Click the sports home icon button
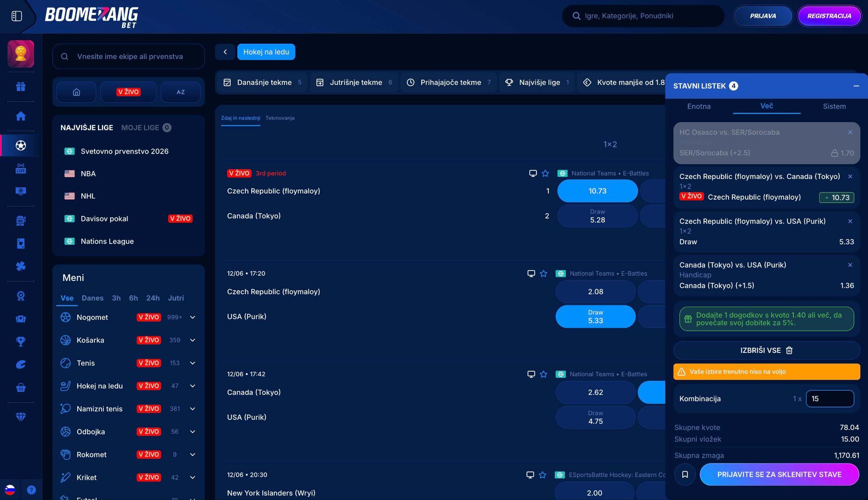Viewport: 868px width, 500px height. pyautogui.click(x=76, y=92)
